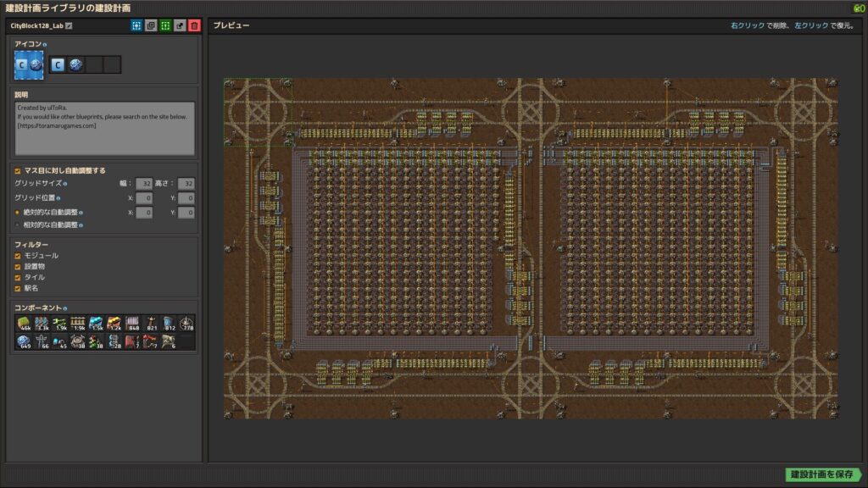Click the tile component showing 46k
The height and width of the screenshot is (488, 868).
point(23,324)
